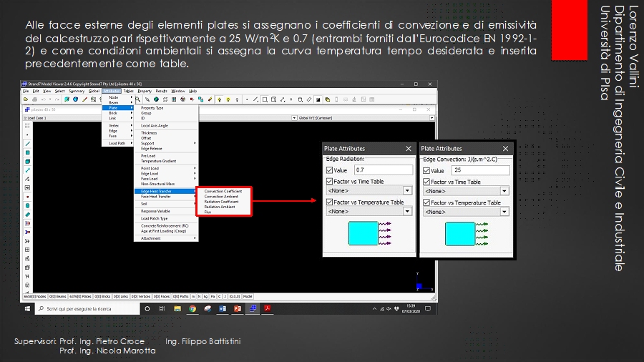Open Adobe Acrobat from the taskbar
This screenshot has height=362, width=644.
click(267, 308)
